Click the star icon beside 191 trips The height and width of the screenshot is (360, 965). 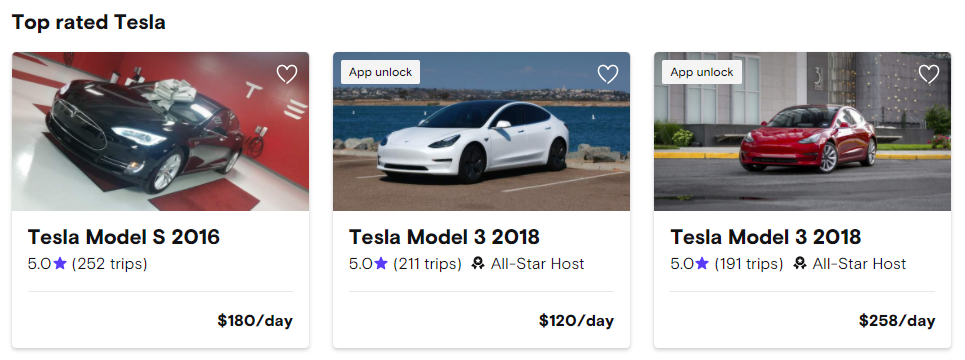click(702, 264)
